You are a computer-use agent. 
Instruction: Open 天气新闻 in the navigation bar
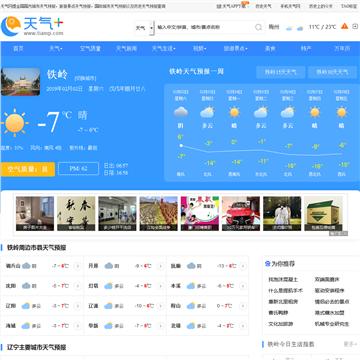pos(126,49)
